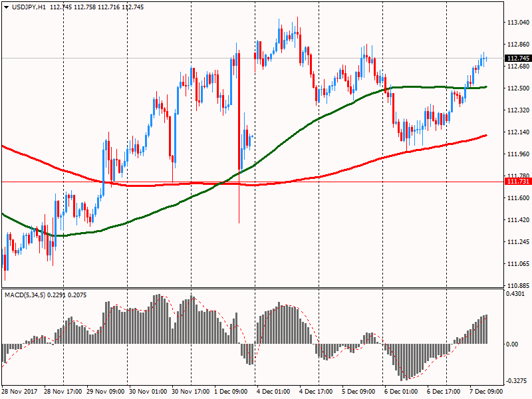
Task: Click the current price tag 112.745
Action: coord(517,59)
